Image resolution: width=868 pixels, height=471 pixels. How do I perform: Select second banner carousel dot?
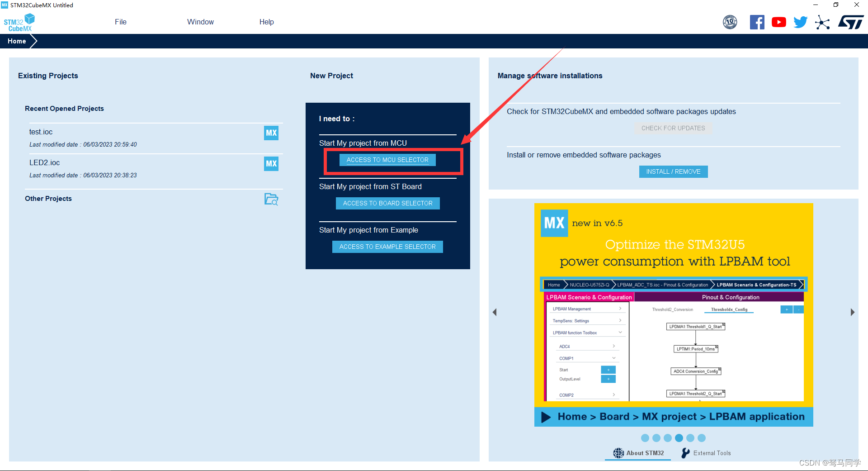pyautogui.click(x=656, y=438)
